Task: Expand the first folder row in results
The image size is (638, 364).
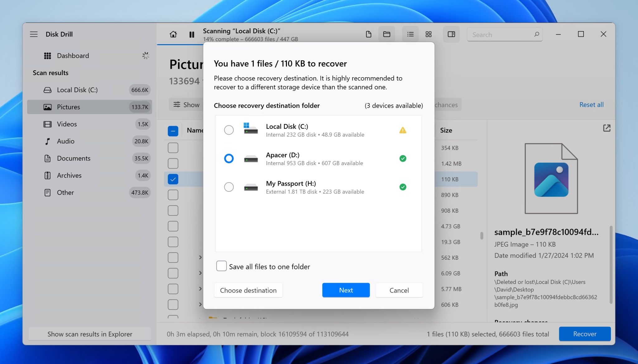Action: point(200,258)
